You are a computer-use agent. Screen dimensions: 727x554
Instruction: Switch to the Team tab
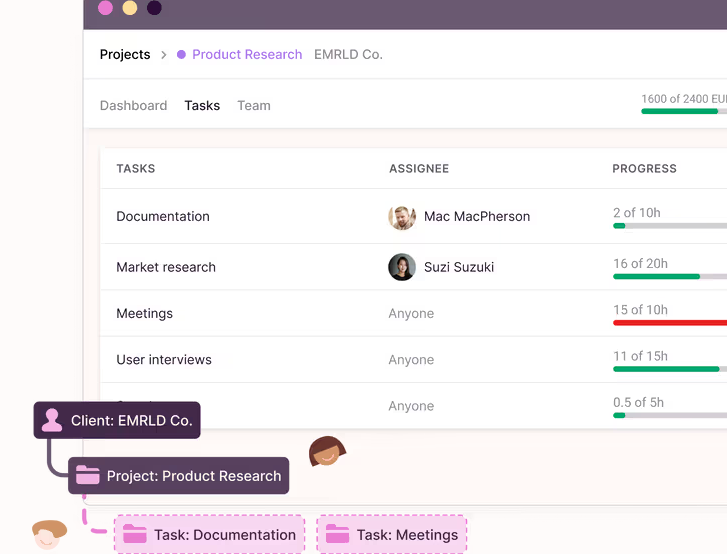click(x=254, y=106)
